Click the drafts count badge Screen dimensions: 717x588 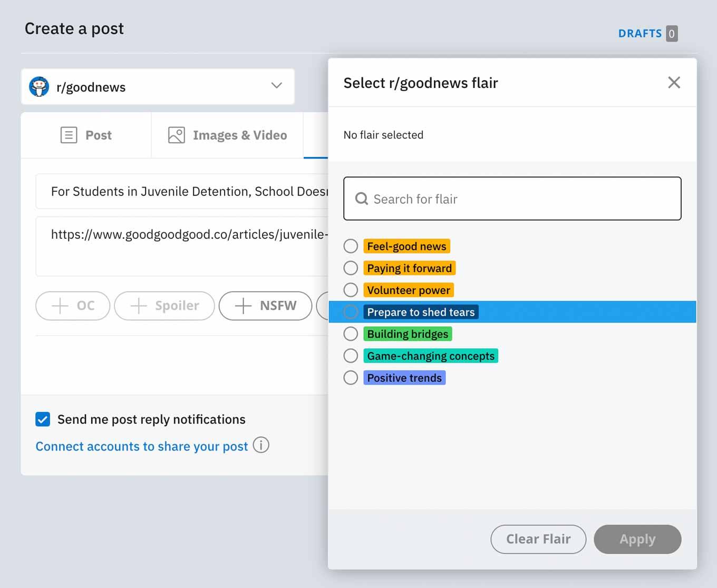point(672,34)
